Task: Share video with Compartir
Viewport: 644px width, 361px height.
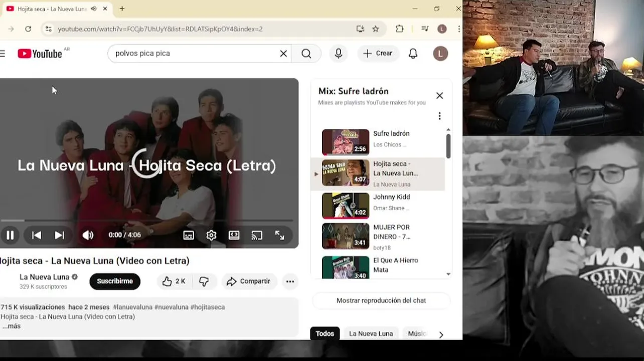Action: (249, 282)
